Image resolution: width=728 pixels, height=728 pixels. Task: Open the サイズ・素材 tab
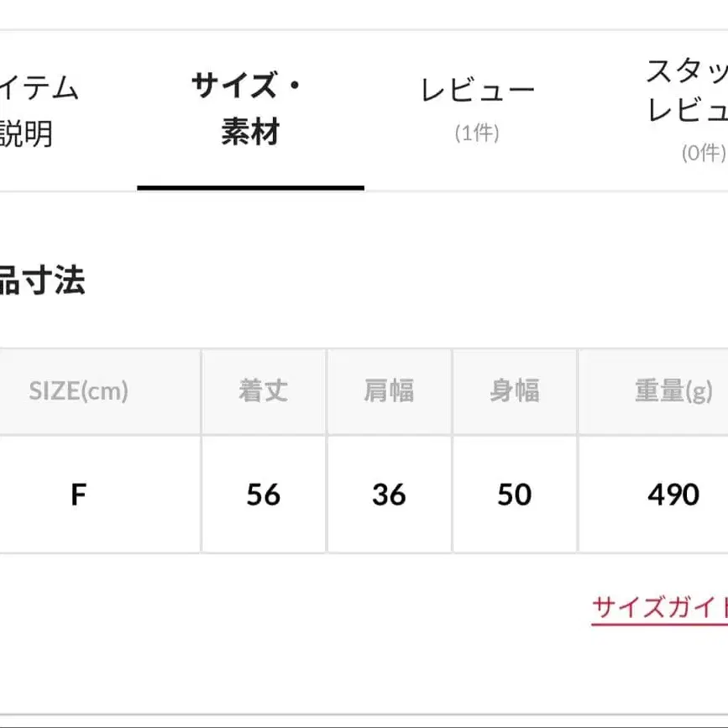point(249,109)
